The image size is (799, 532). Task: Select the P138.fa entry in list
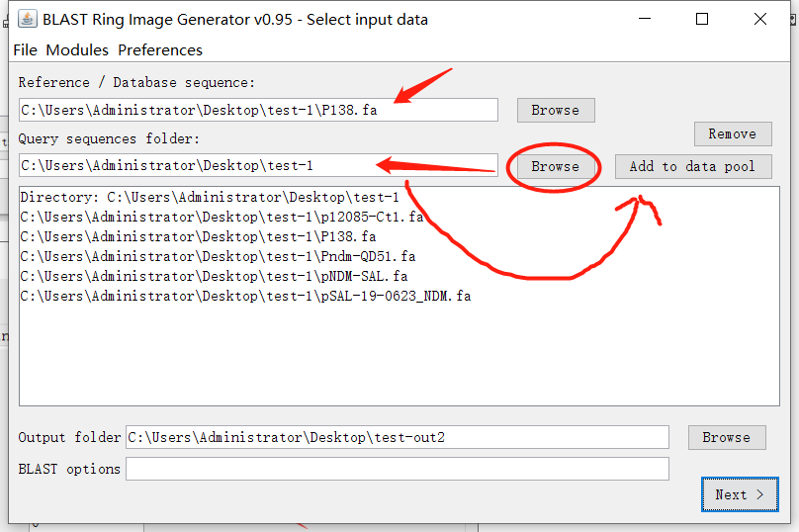[198, 236]
